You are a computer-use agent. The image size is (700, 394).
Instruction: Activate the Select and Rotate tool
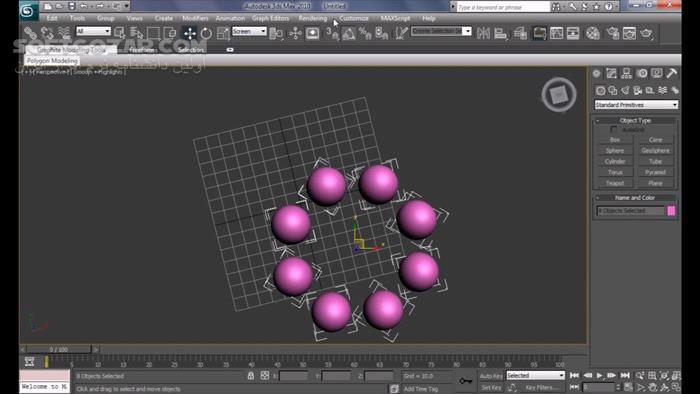click(206, 33)
